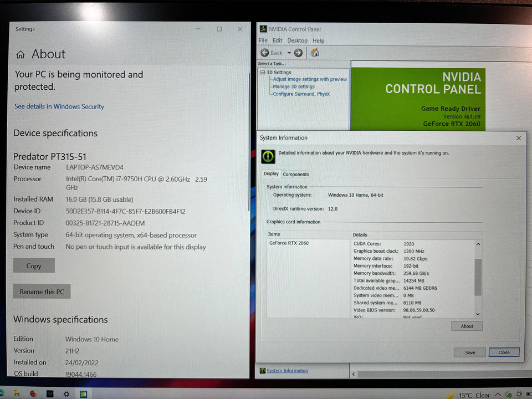Click the Device ID value starting 50D2E357

coord(126,211)
